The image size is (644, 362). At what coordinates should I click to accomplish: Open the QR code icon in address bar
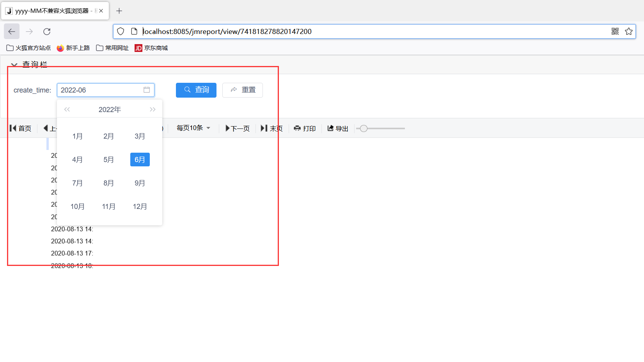(615, 31)
